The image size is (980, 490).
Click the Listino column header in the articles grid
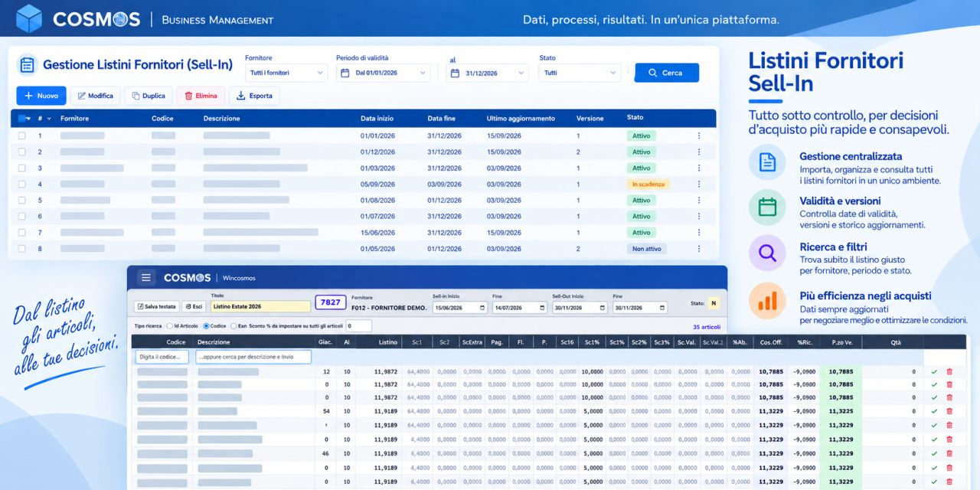tap(388, 342)
